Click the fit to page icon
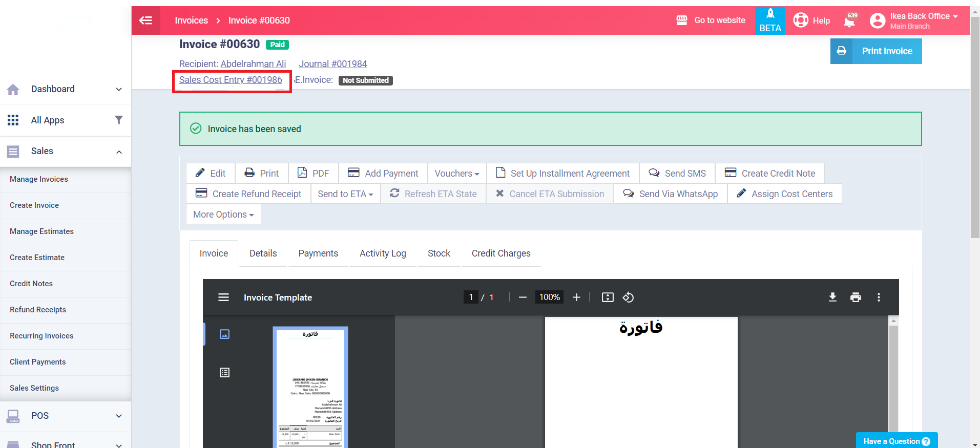 tap(608, 297)
